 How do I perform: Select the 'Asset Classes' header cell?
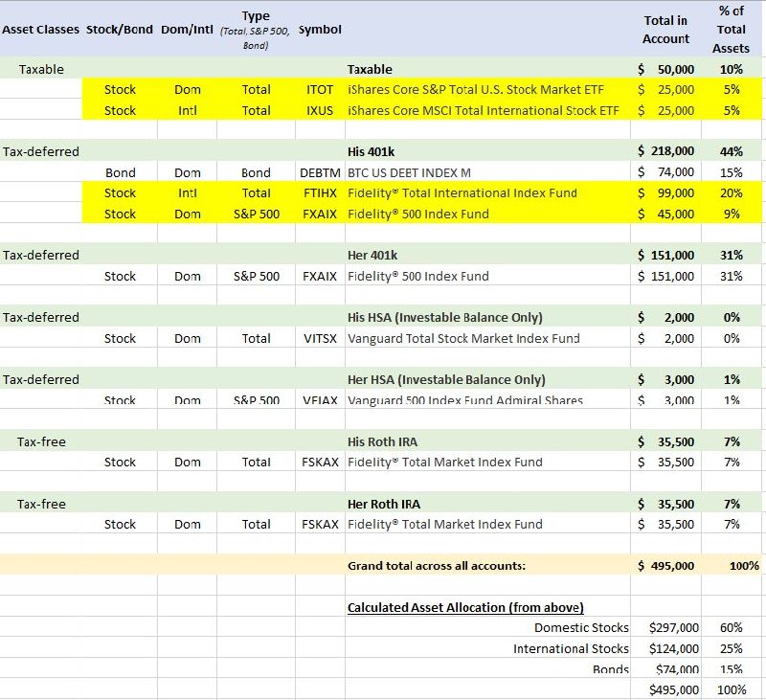pyautogui.click(x=40, y=30)
